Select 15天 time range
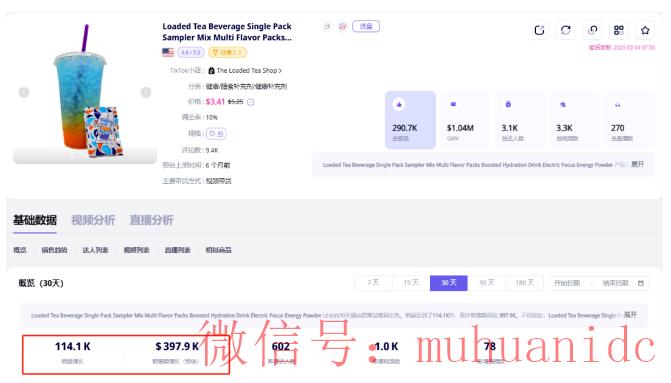 (411, 283)
